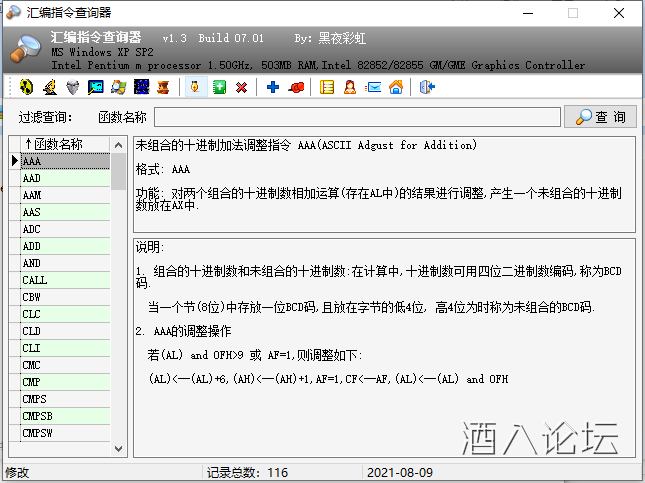Minimize the 汇编指令查询器 window

point(528,13)
